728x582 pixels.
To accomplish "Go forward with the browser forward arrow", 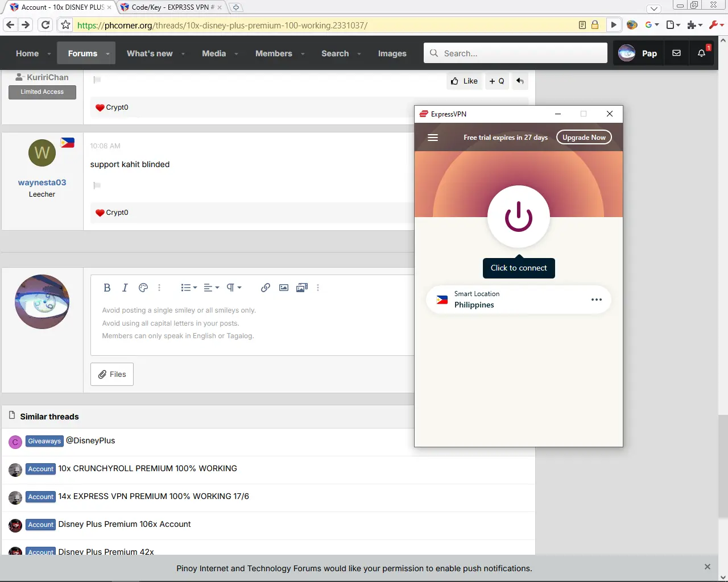I will click(25, 25).
